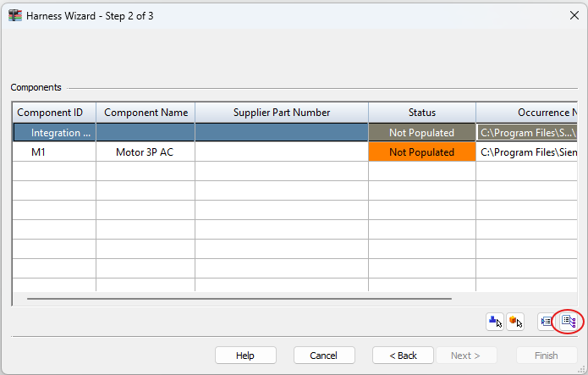Viewport: 588px width, 375px height.
Task: Click the Status column header
Action: pos(421,113)
